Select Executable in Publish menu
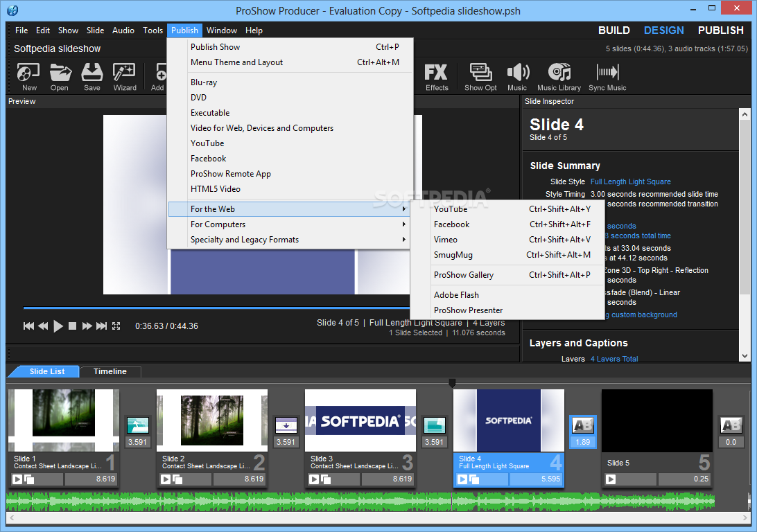The width and height of the screenshot is (757, 532). (290, 113)
